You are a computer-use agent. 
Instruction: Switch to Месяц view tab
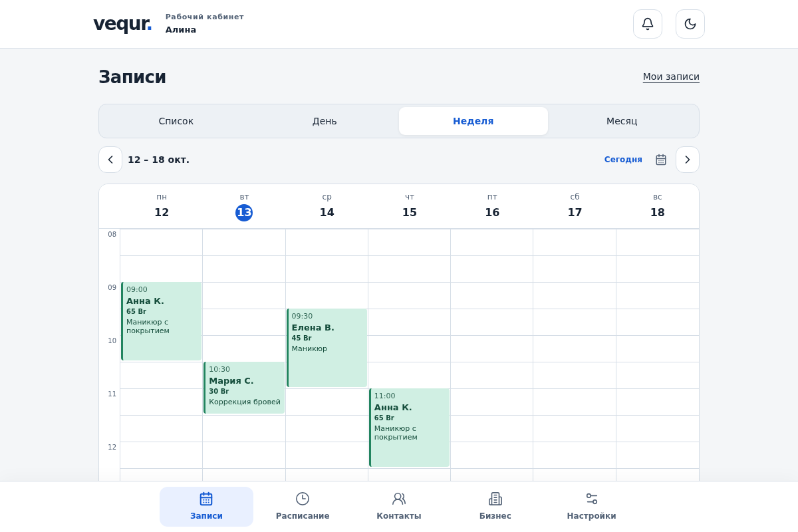[622, 121]
